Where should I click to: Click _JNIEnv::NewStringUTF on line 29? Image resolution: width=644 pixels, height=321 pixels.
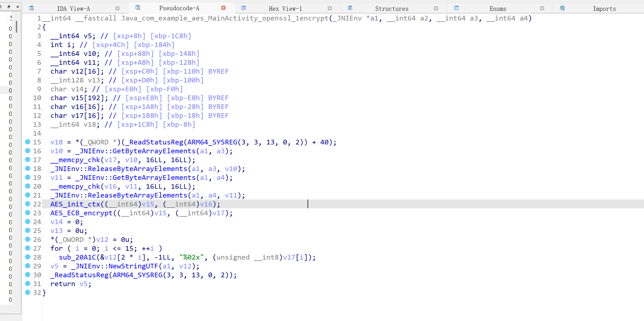[115, 266]
